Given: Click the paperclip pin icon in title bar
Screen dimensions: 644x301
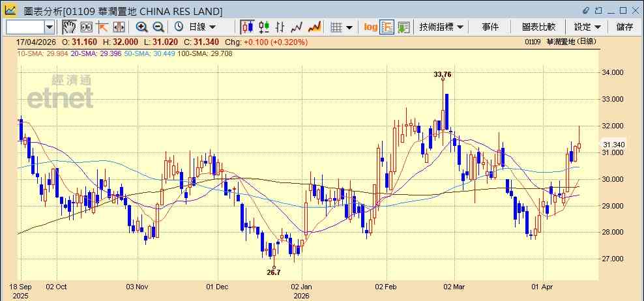Looking at the screenshot, I should coord(586,10).
